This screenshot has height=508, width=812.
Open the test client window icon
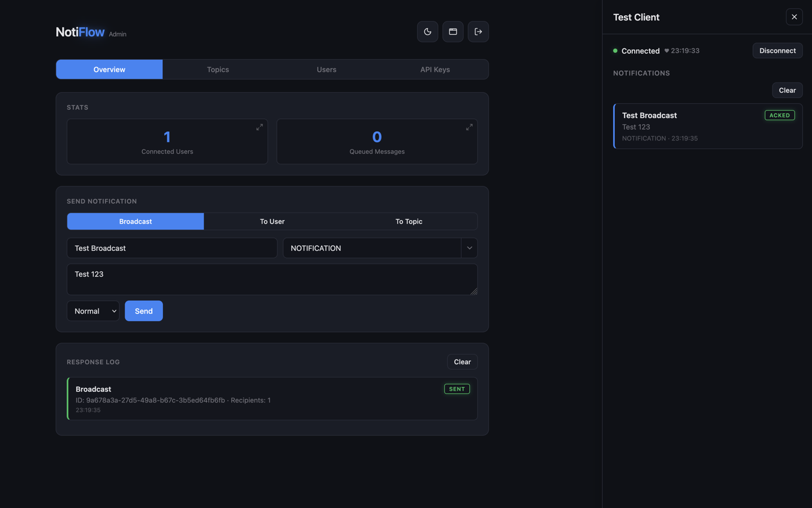453,32
